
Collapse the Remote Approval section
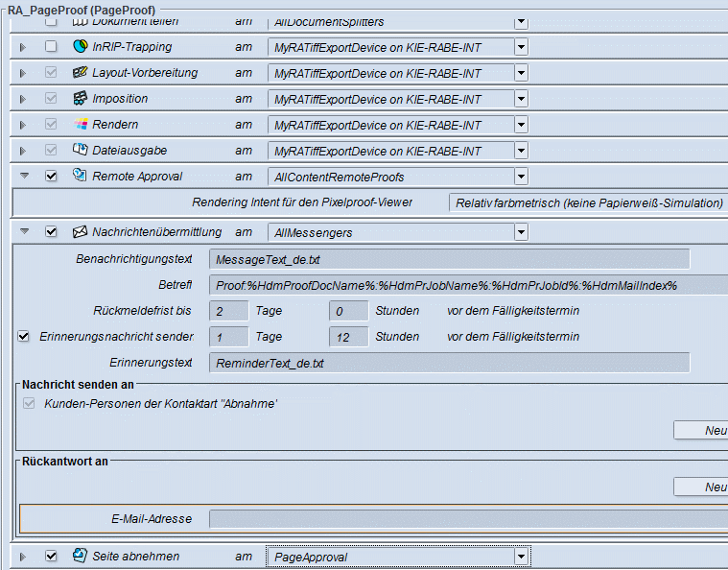pyautogui.click(x=25, y=176)
